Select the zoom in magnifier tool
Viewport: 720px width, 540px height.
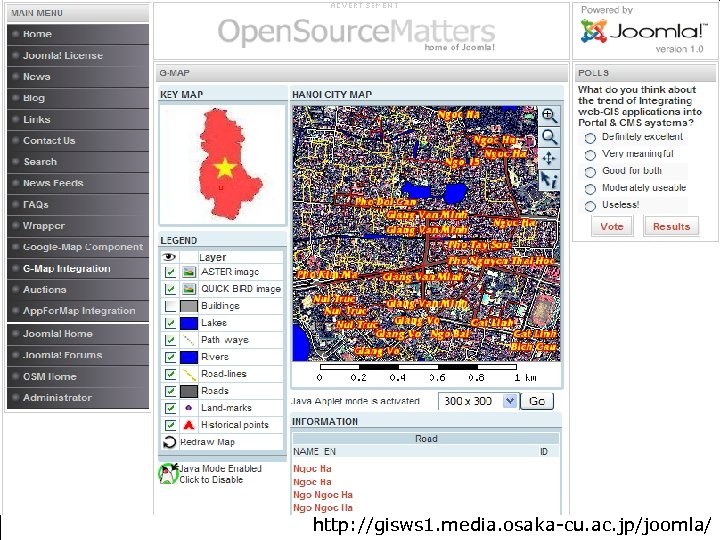point(549,115)
